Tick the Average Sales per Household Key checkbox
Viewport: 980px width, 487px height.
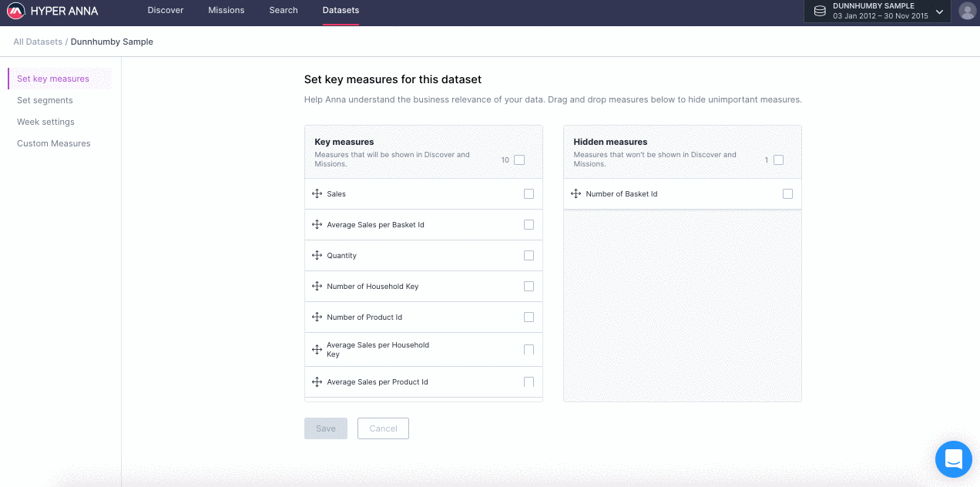click(529, 350)
